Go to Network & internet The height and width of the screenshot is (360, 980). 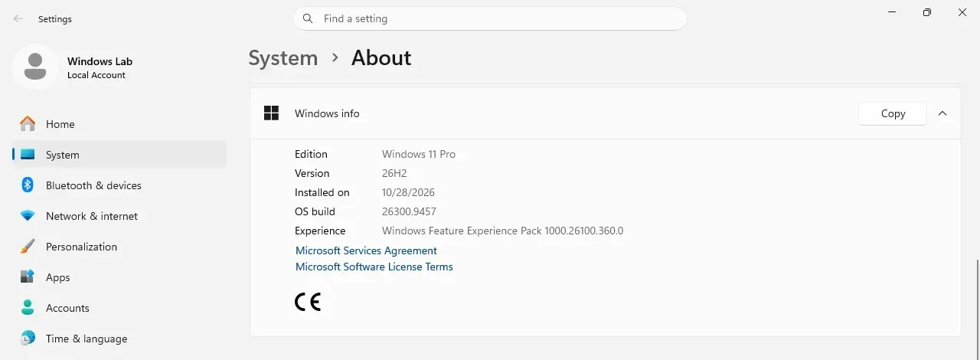(119, 216)
